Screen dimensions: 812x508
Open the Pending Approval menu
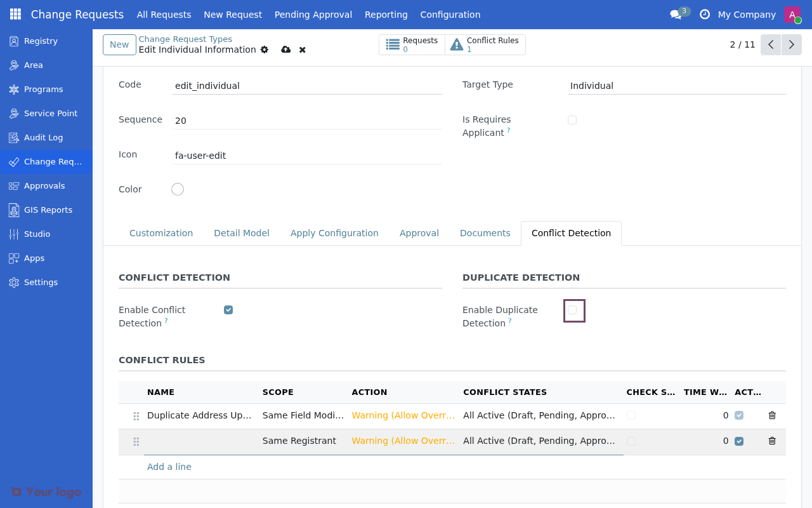coord(313,15)
